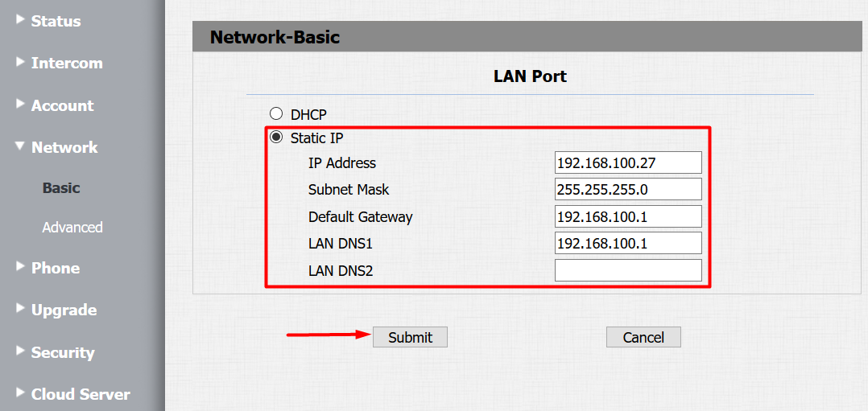Expand the Security section arrow

coord(20,351)
